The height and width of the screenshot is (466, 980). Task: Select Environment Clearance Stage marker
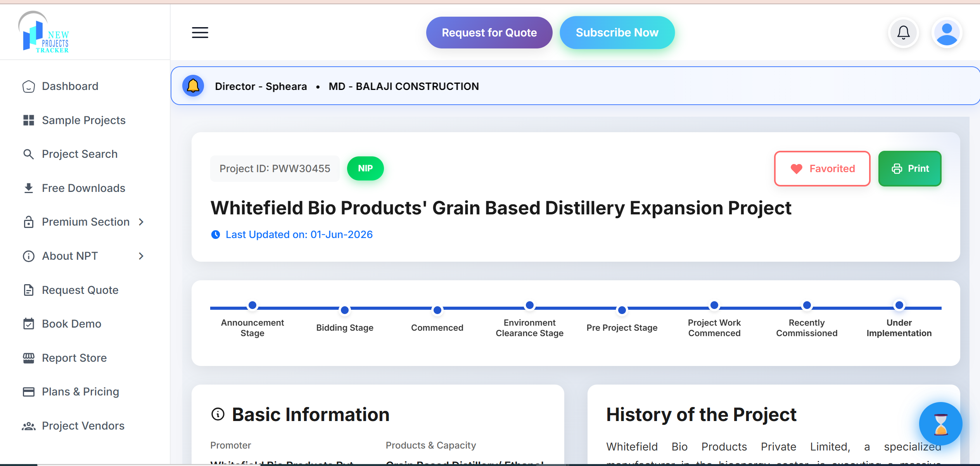tap(529, 305)
